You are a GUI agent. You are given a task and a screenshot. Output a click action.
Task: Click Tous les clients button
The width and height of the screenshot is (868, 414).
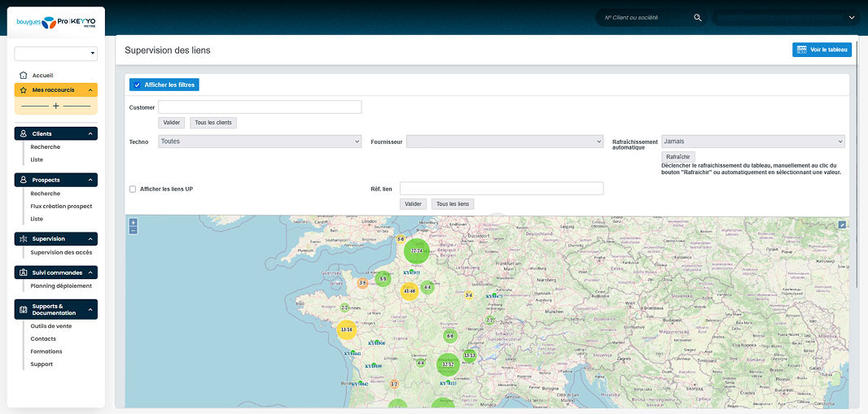pyautogui.click(x=213, y=123)
